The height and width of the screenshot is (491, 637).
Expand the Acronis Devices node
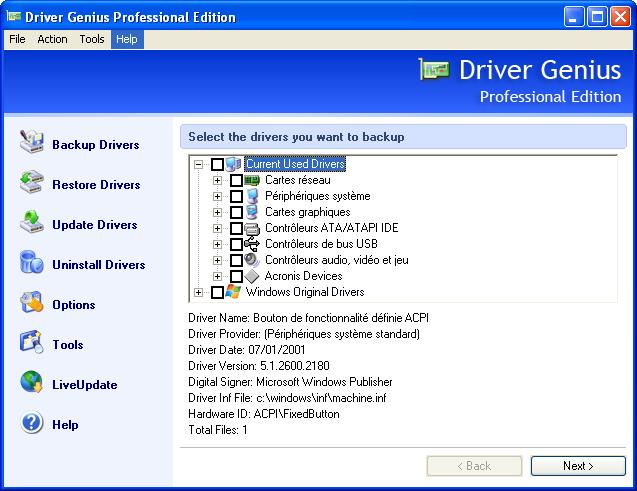tap(217, 276)
